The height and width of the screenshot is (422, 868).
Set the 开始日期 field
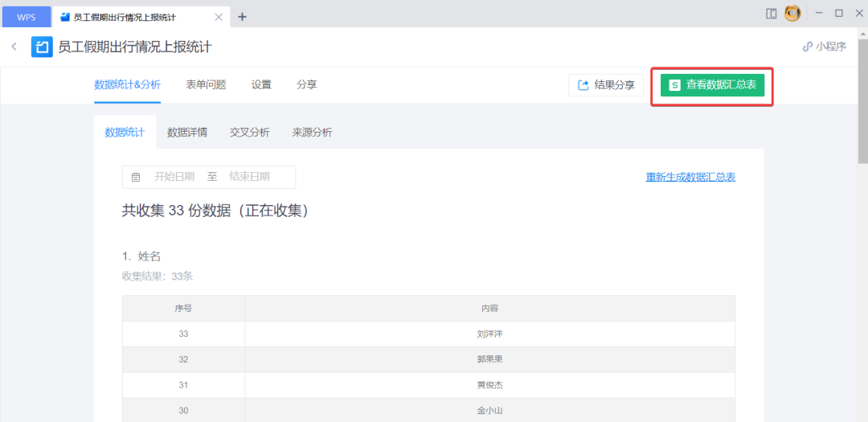point(174,177)
